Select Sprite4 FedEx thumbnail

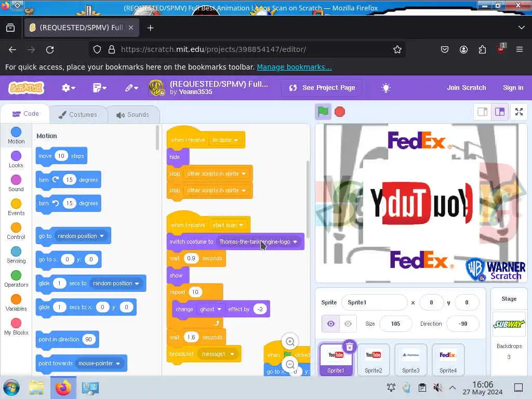pos(448,360)
